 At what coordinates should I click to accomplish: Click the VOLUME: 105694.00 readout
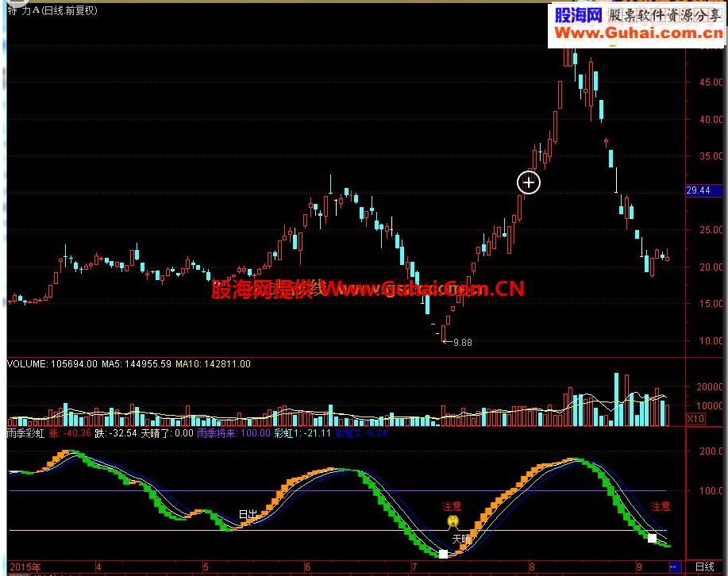pos(52,364)
